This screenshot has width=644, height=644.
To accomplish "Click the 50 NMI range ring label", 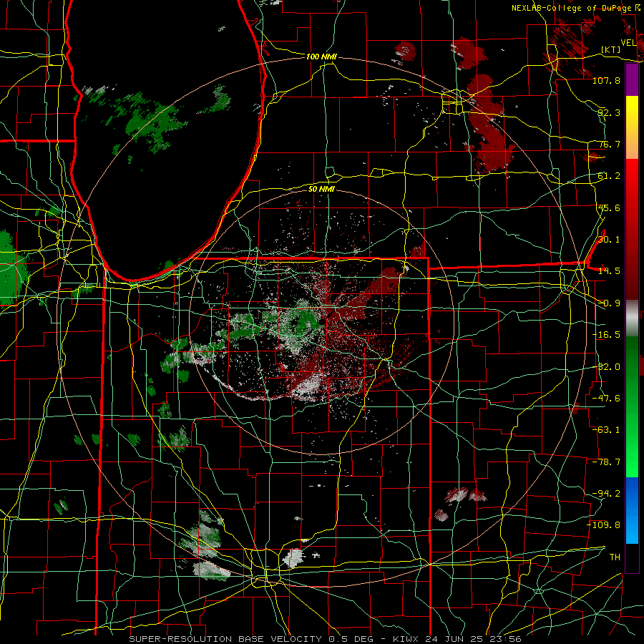I will coord(321,189).
